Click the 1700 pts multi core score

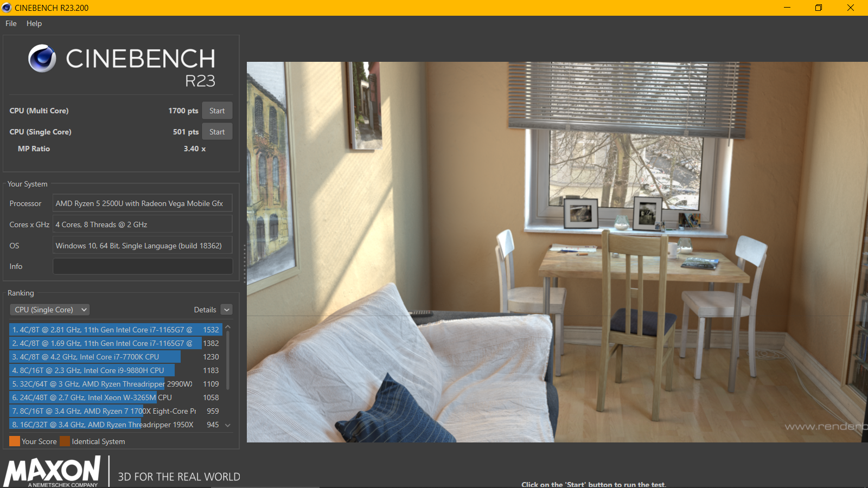click(183, 111)
